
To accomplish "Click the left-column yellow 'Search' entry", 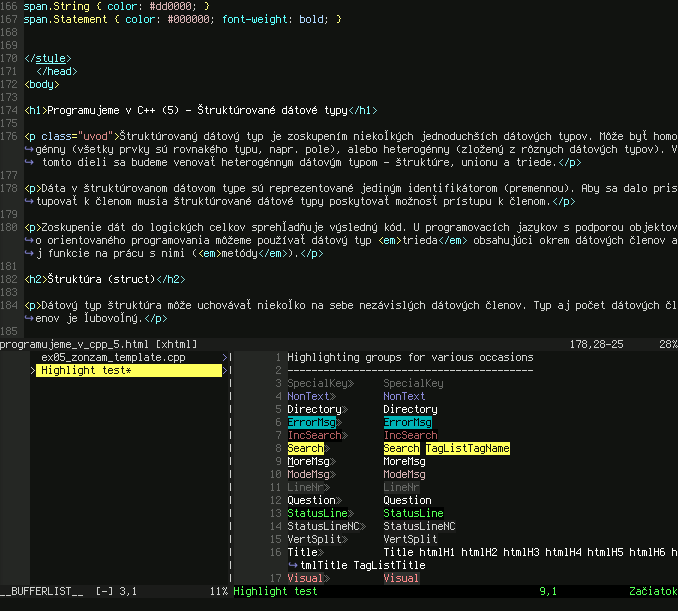I will [305, 448].
